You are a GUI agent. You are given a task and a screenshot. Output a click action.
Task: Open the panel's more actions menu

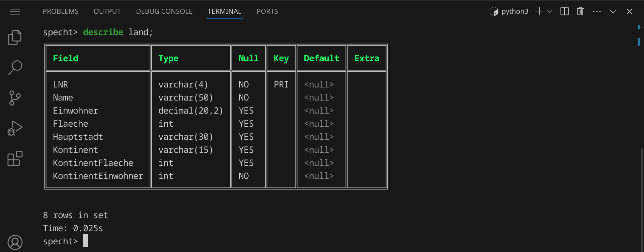point(596,11)
